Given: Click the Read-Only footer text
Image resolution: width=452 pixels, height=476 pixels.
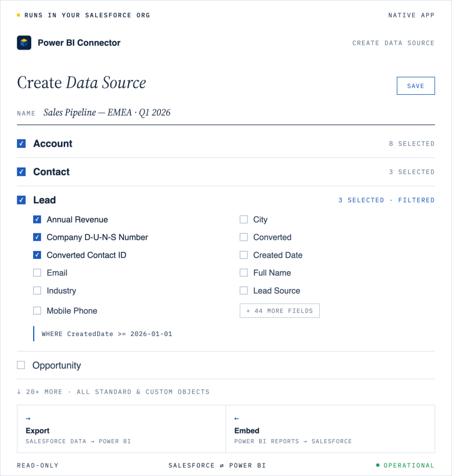Looking at the screenshot, I should click(x=38, y=465).
